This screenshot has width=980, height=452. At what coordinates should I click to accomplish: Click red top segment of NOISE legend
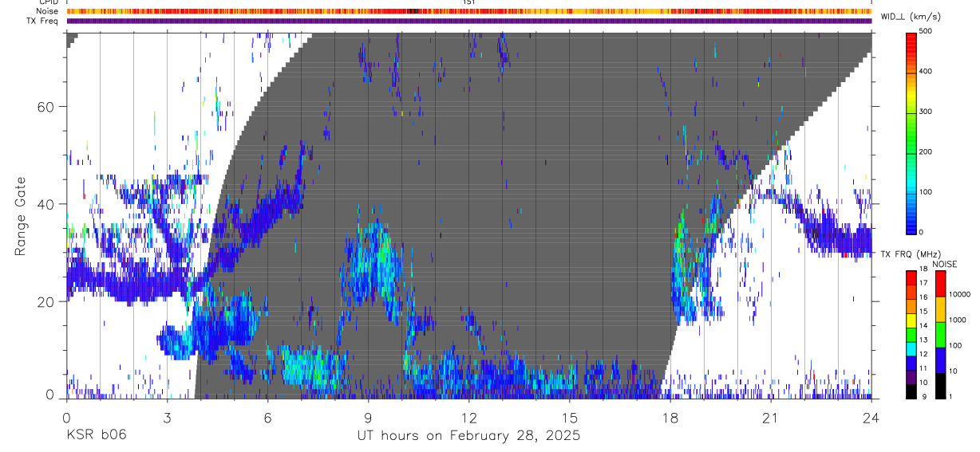click(941, 284)
